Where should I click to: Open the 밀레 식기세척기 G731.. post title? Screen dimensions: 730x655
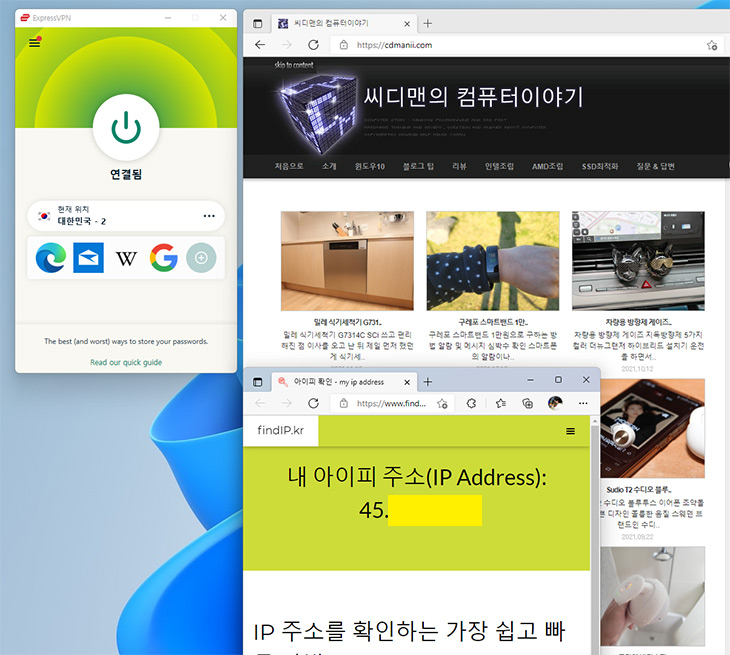(348, 322)
